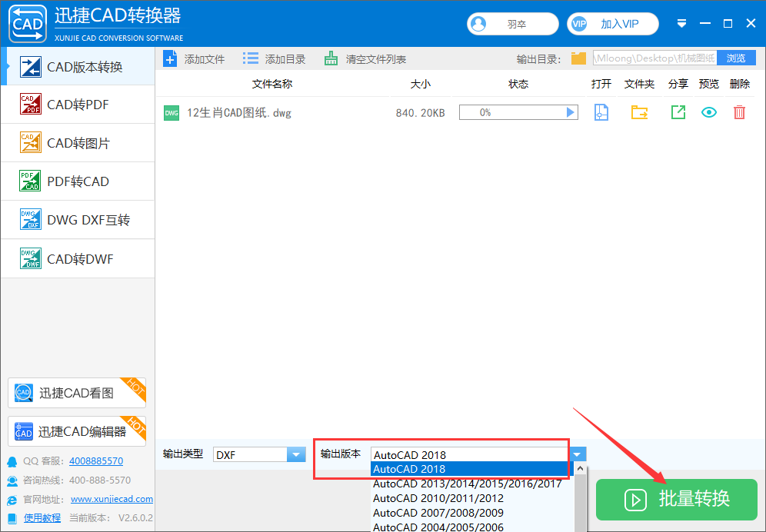Image resolution: width=766 pixels, height=532 pixels.
Task: Click the 状态 column header
Action: point(518,84)
